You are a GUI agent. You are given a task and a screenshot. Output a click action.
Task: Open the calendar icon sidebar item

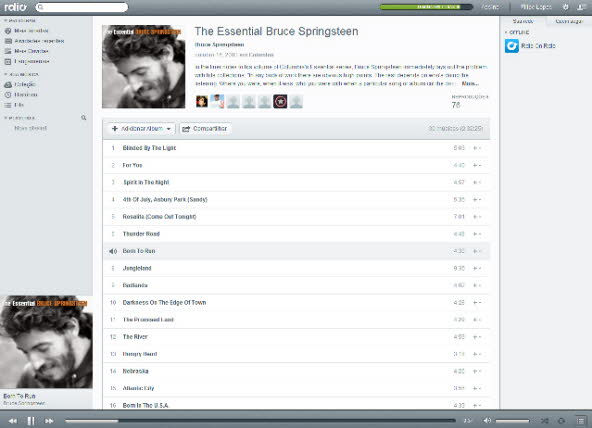pyautogui.click(x=8, y=61)
